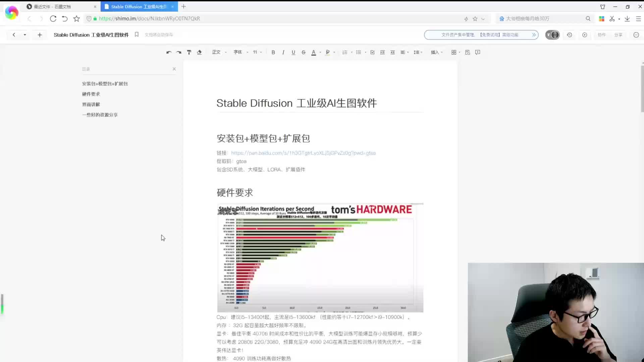
Task: Bookmark page with the star icon
Action: tap(76, 19)
